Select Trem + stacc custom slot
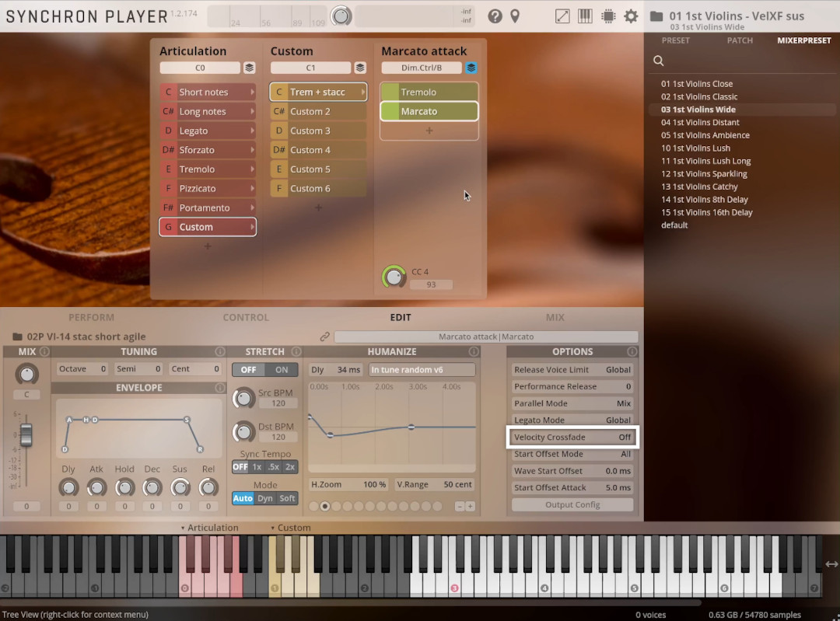The width and height of the screenshot is (840, 621). tap(318, 92)
